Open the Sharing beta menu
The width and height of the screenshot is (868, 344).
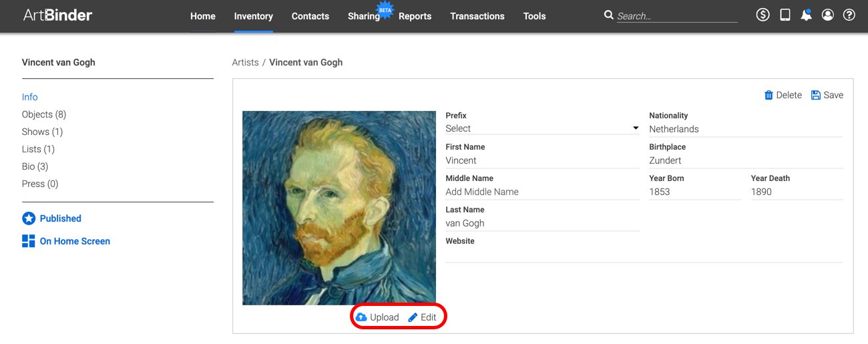pyautogui.click(x=364, y=16)
